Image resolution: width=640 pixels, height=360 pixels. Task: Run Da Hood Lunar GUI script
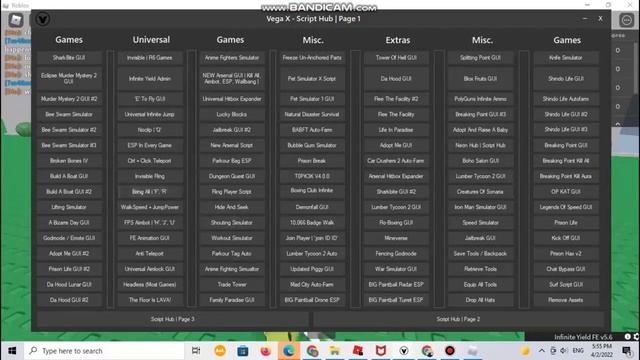click(69, 284)
